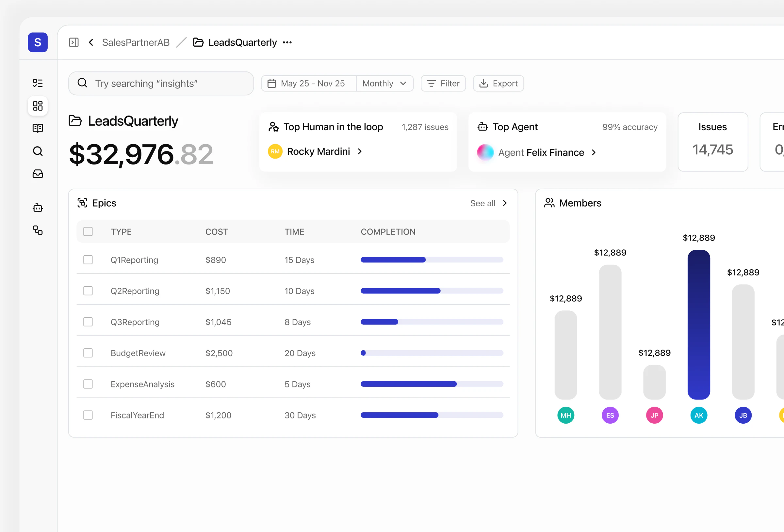The height and width of the screenshot is (532, 784).
Task: Sort by the COMPLETION column header
Action: click(x=388, y=232)
